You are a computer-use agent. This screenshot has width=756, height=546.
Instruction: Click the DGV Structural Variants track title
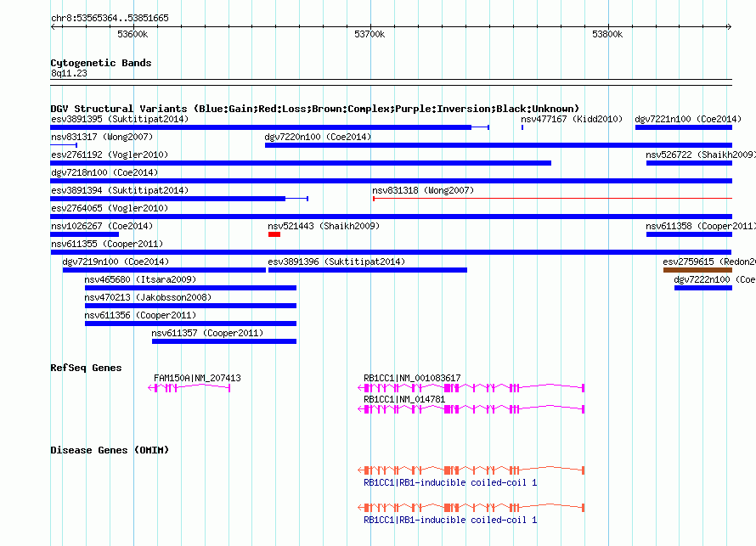(x=314, y=109)
